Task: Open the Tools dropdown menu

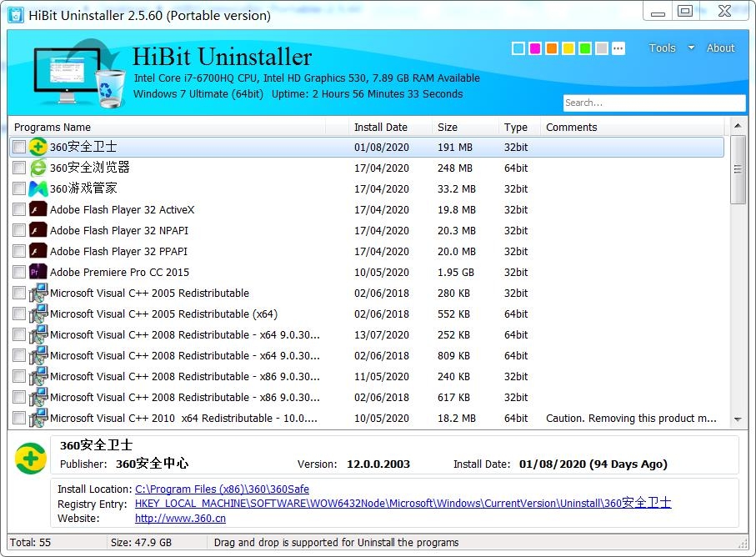Action: [662, 48]
